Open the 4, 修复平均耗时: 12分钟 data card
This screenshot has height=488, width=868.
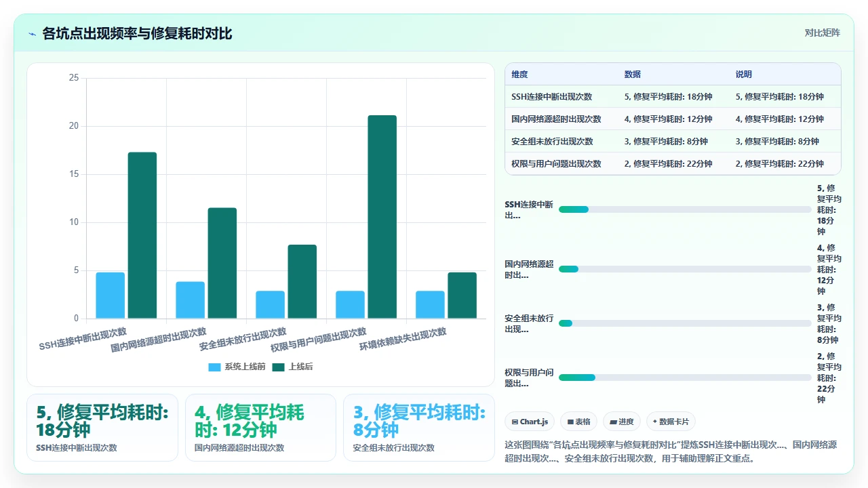coord(260,428)
